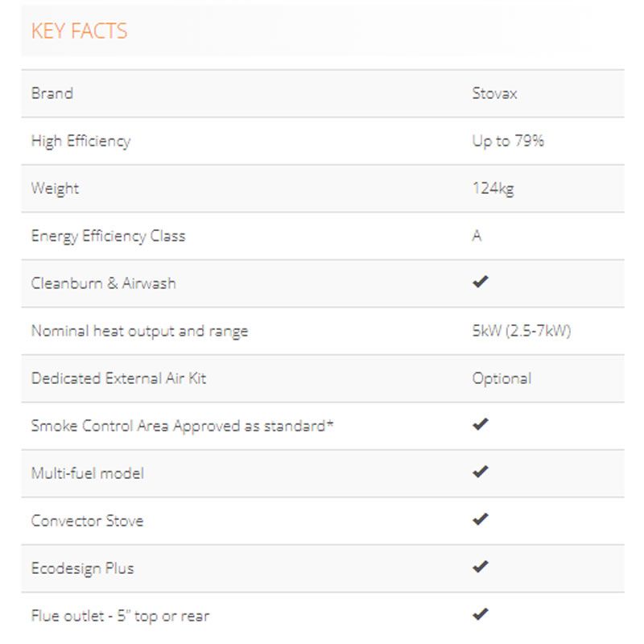Click the Ecodesign Plus label text

coord(82,568)
